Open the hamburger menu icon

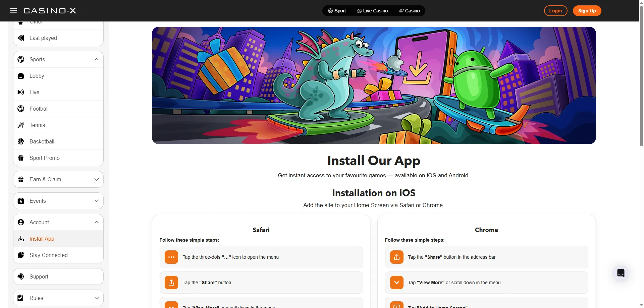13,11
